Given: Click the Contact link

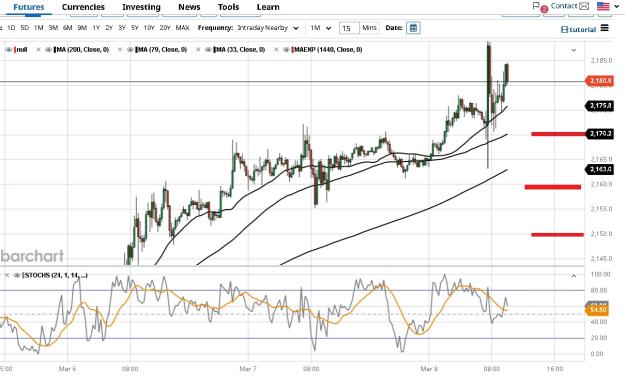Looking at the screenshot, I should 564,6.
